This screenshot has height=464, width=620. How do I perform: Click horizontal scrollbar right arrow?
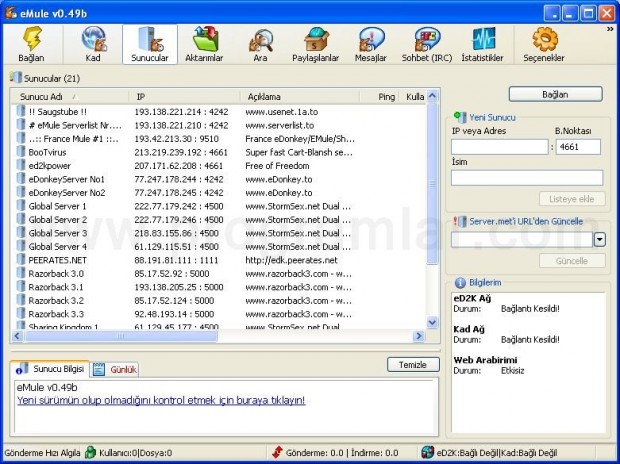pyautogui.click(x=419, y=336)
